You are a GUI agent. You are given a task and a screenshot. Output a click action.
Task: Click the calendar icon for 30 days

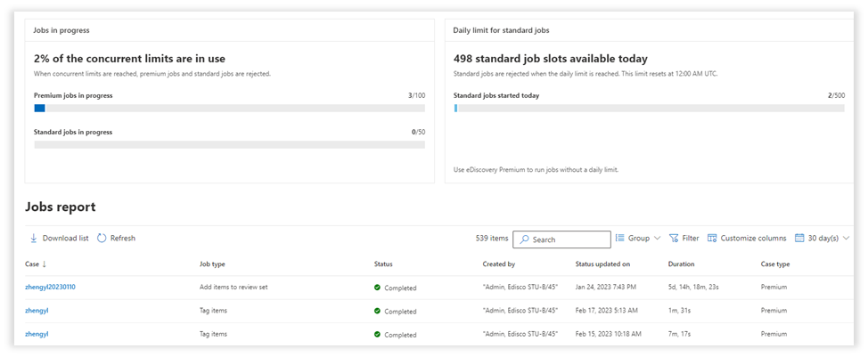(799, 239)
